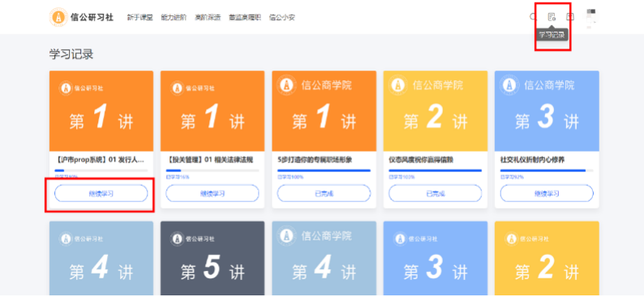The height and width of the screenshot is (297, 644).
Task: Click progress bar of 仪态风度祝你赢得信赖
Action: [x=436, y=170]
